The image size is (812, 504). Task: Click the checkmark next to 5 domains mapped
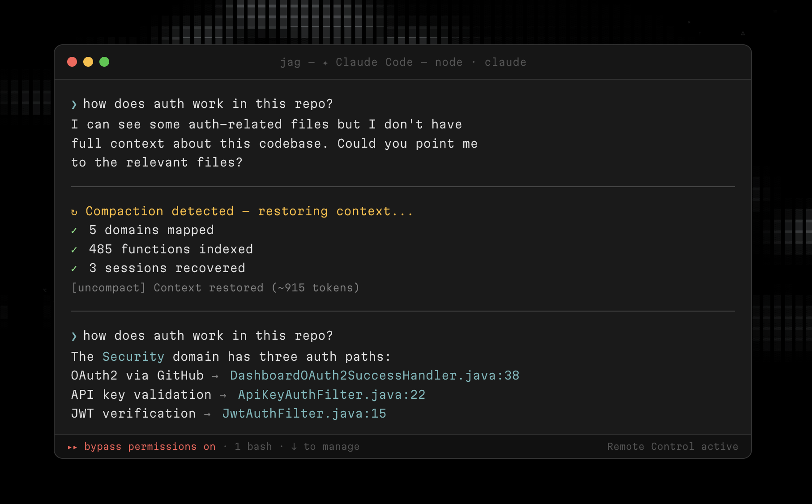(74, 231)
